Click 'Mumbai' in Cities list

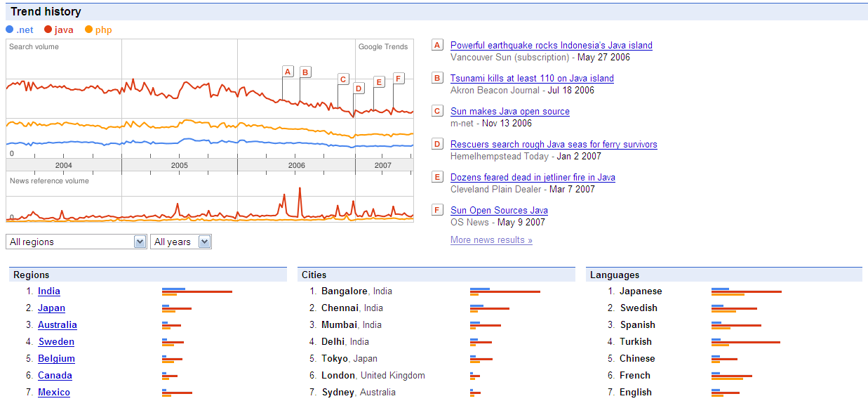(340, 324)
